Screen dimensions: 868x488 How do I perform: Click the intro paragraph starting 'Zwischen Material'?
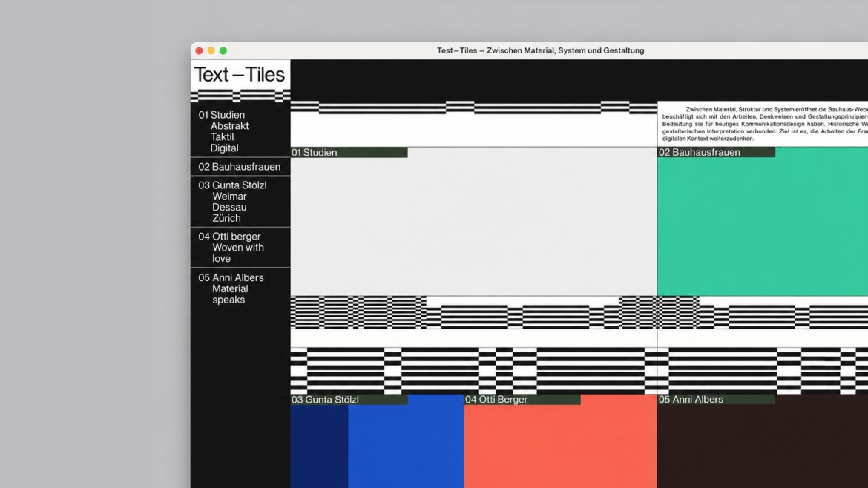[764, 124]
